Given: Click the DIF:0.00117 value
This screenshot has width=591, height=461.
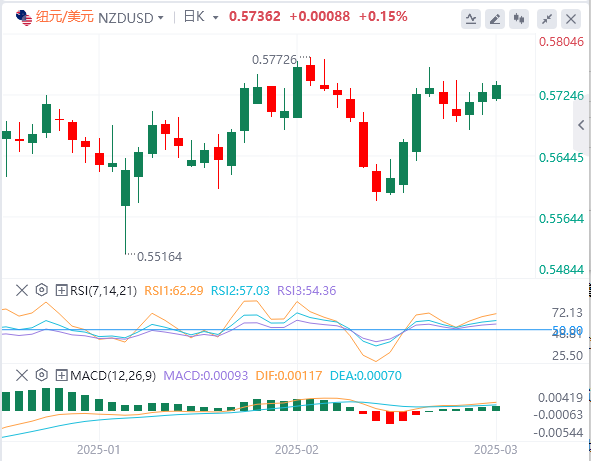Looking at the screenshot, I should [289, 375].
